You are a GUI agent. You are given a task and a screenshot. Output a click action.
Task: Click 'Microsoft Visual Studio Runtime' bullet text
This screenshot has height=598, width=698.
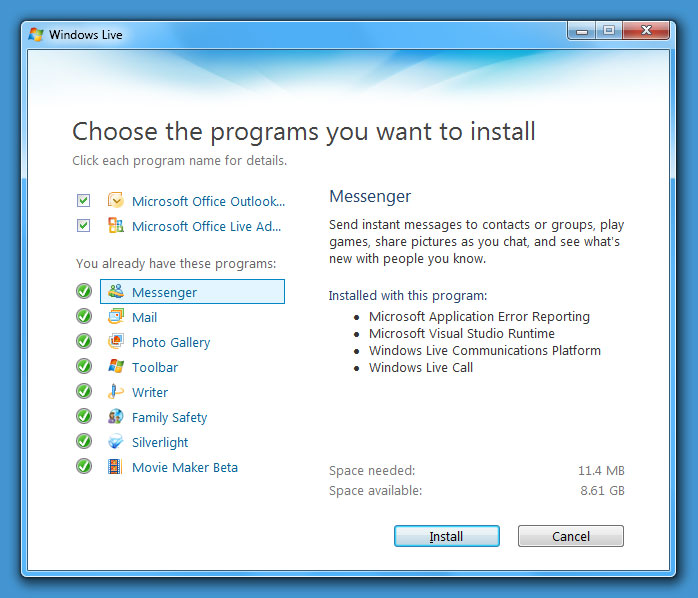click(462, 334)
